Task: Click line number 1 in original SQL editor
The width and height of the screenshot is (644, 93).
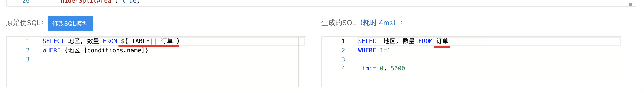Action: 28,41
